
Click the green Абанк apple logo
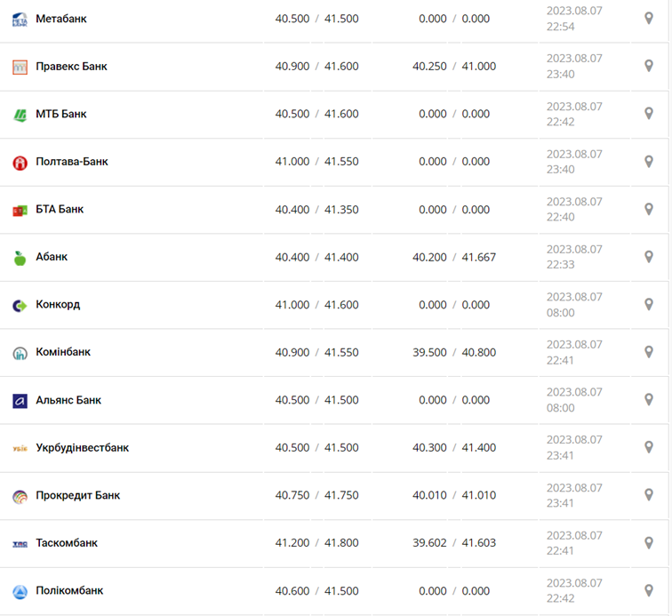20,258
